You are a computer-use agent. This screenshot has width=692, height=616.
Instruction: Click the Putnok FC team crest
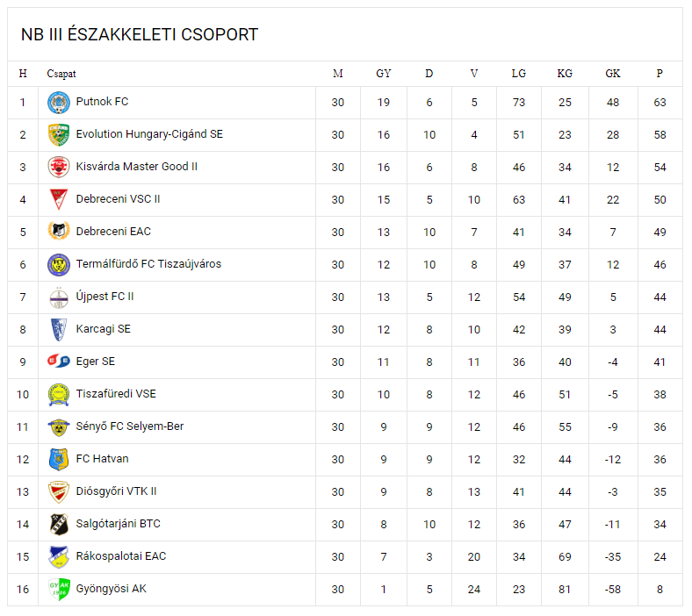pyautogui.click(x=59, y=103)
